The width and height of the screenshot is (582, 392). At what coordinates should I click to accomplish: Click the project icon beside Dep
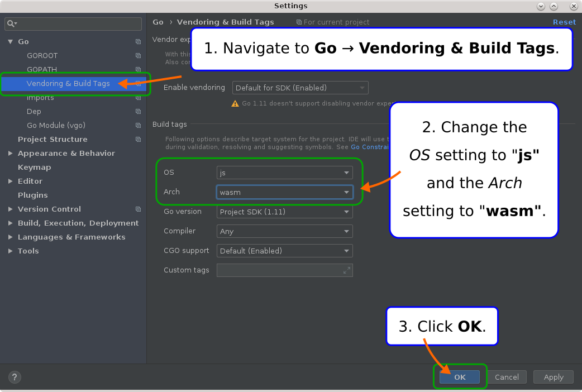coord(138,111)
